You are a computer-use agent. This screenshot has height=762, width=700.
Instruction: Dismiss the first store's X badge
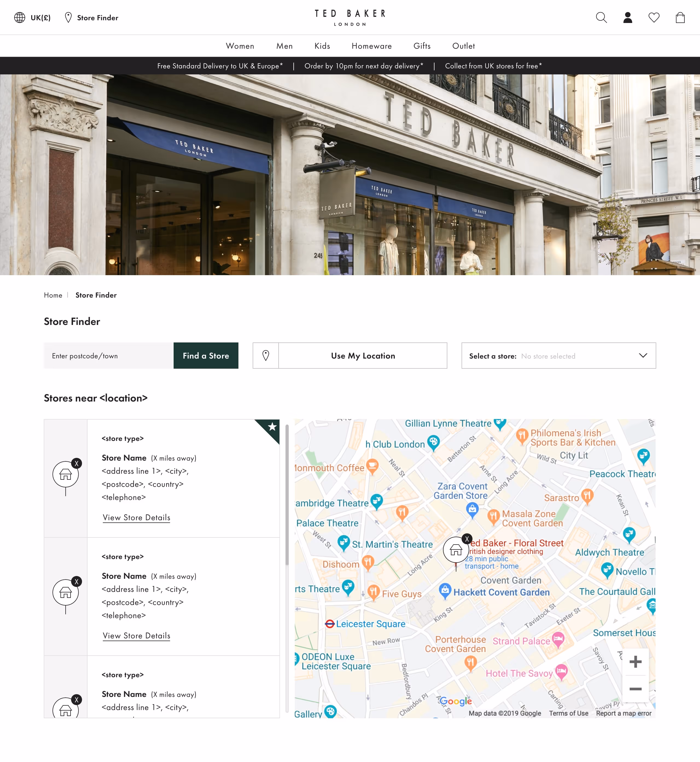tap(77, 463)
